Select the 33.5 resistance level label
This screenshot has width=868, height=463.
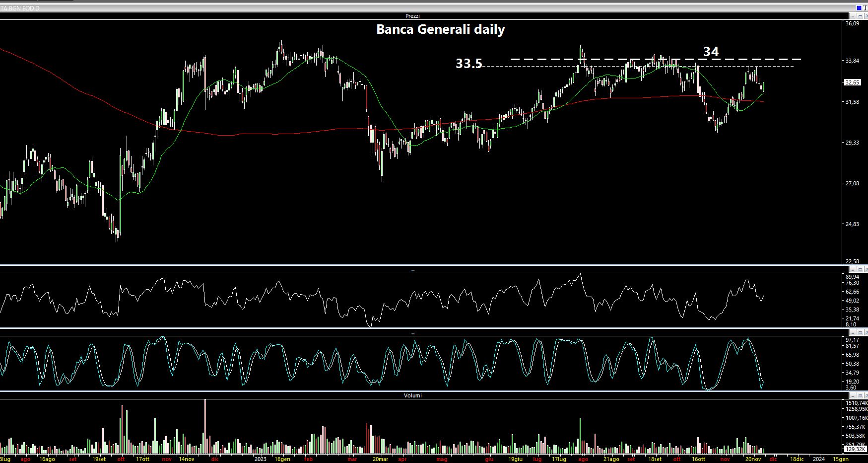click(469, 64)
